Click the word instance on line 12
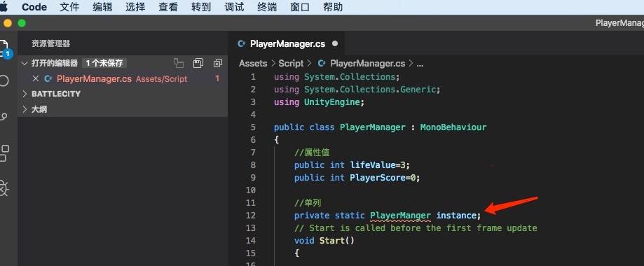This screenshot has width=644, height=266. (456, 216)
